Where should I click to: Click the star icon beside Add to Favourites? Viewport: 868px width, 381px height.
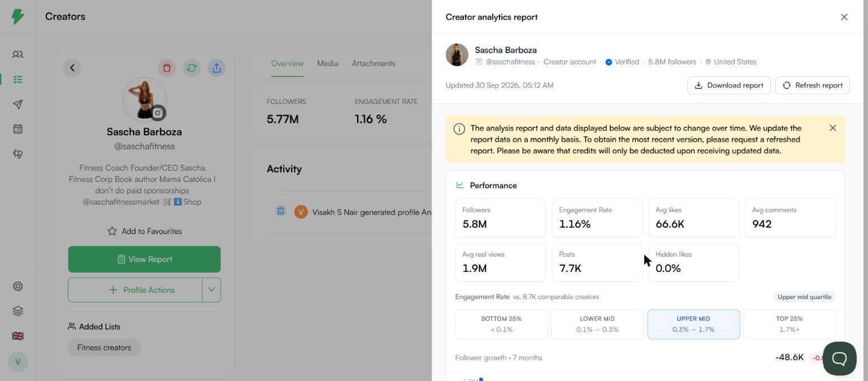click(112, 231)
